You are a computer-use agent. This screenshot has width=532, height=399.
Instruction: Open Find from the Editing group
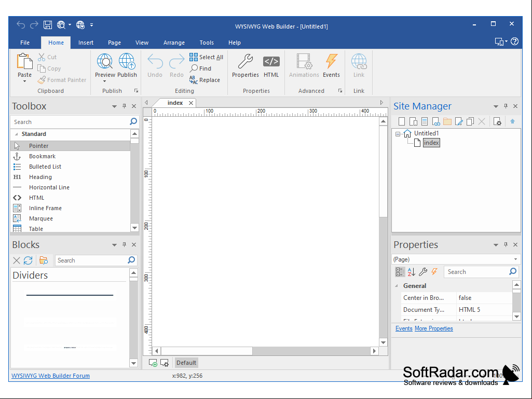tap(200, 68)
